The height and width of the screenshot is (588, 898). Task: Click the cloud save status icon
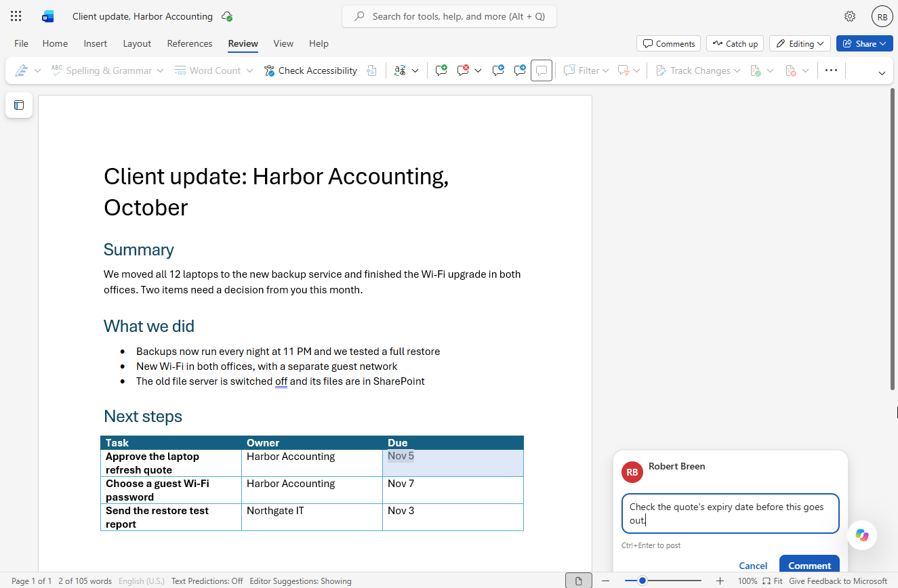228,16
